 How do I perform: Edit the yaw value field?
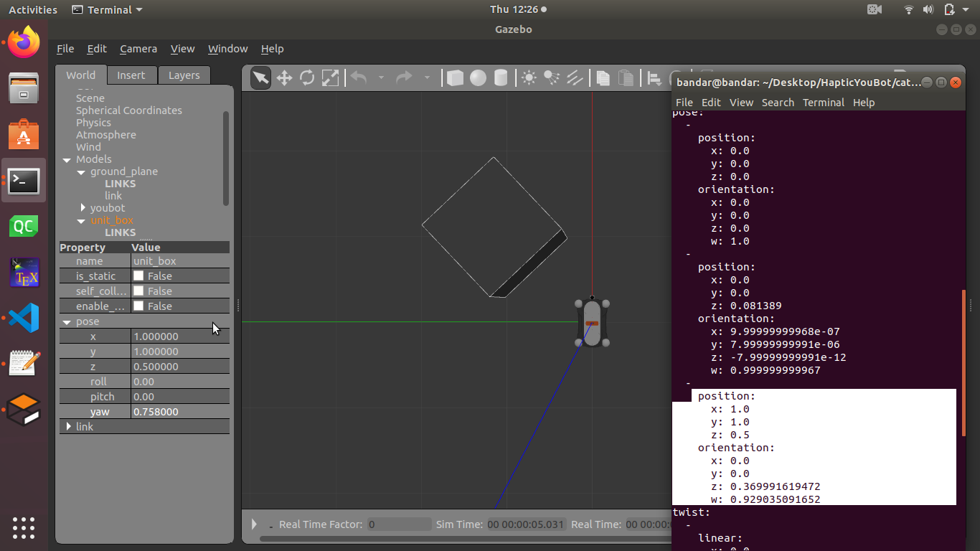(x=180, y=412)
